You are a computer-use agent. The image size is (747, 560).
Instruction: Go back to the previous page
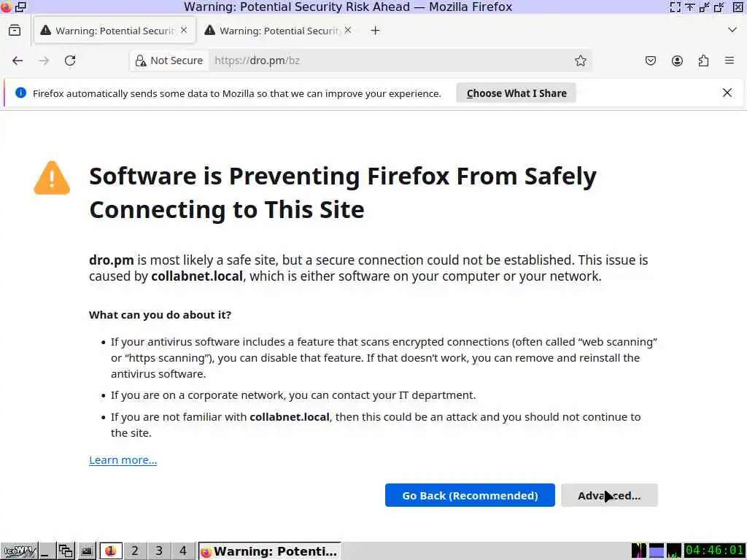(18, 61)
